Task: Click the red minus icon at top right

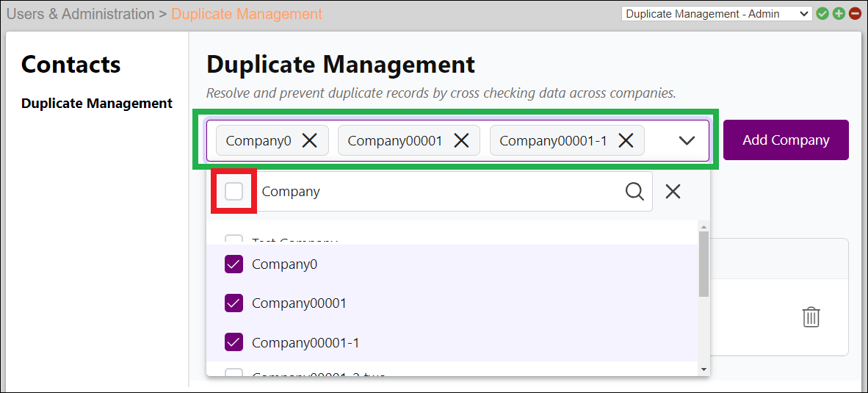Action: (x=855, y=14)
